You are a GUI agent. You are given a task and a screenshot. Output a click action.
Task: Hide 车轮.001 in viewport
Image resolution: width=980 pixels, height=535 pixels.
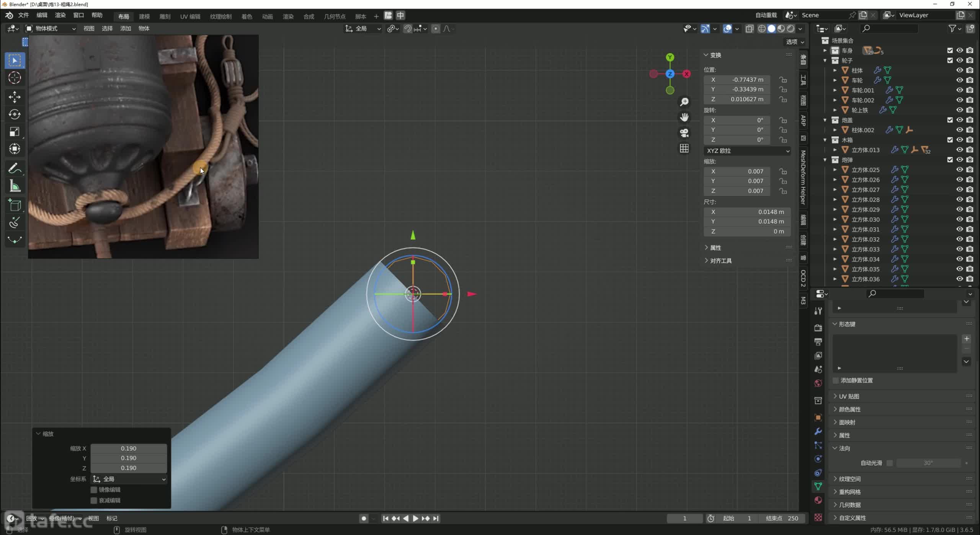tap(959, 90)
